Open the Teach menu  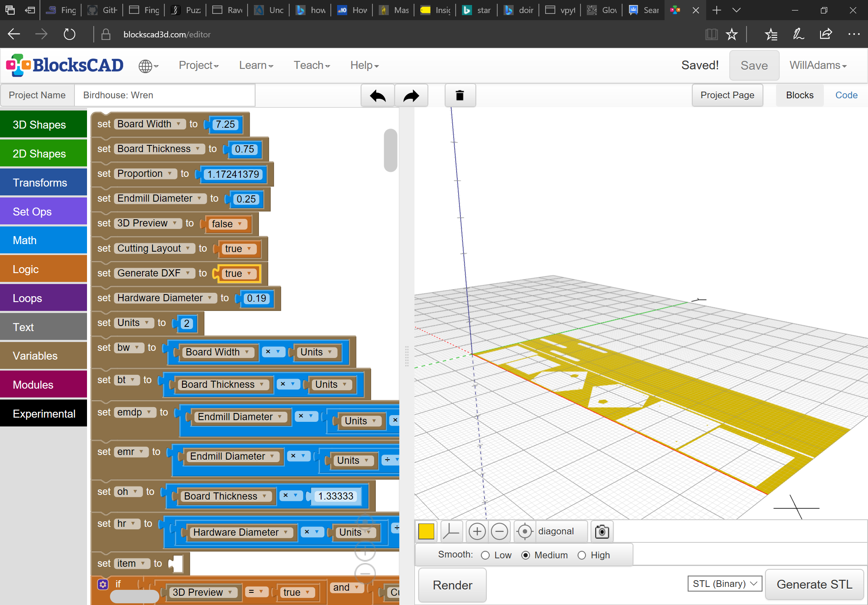tap(312, 65)
